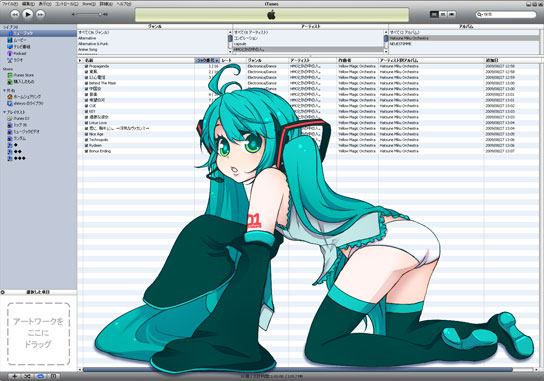Toggle shuffle button at bottom
Screen dimensions: 544x381
click(x=27, y=376)
